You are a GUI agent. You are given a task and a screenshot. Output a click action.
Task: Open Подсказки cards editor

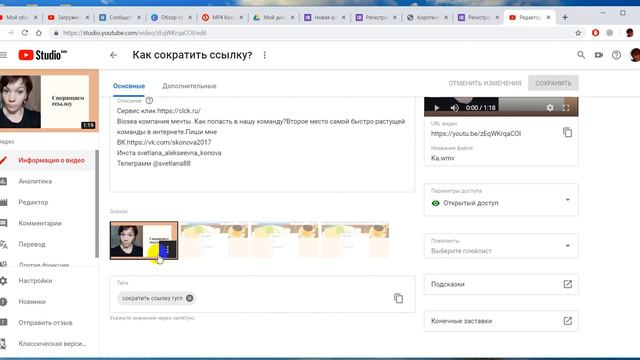(x=501, y=284)
